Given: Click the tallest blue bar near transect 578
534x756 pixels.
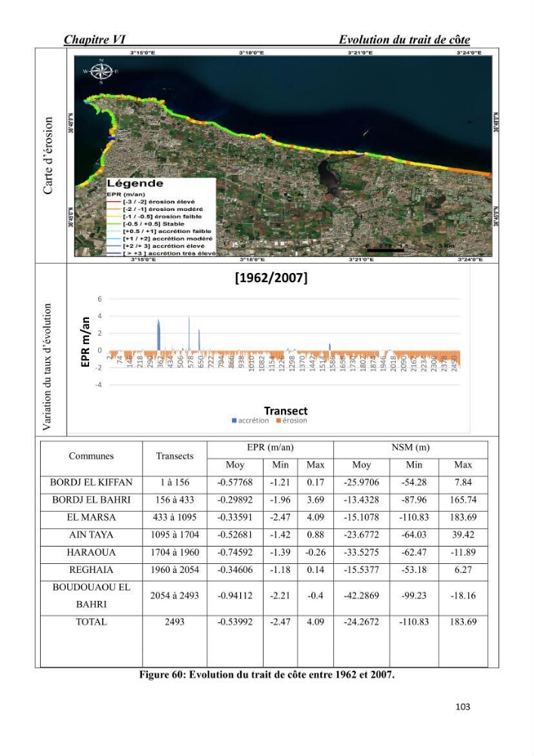Looking at the screenshot, I should [x=189, y=333].
